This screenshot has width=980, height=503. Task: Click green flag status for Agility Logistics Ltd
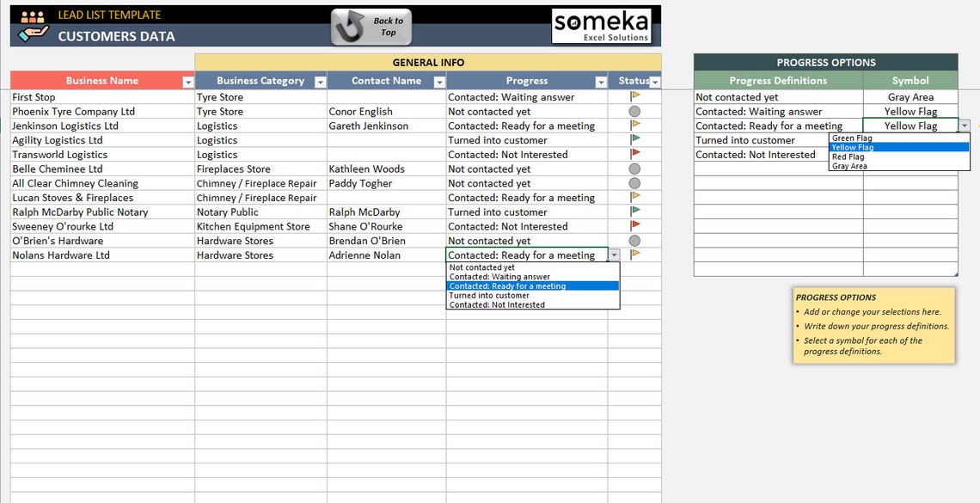coord(635,139)
